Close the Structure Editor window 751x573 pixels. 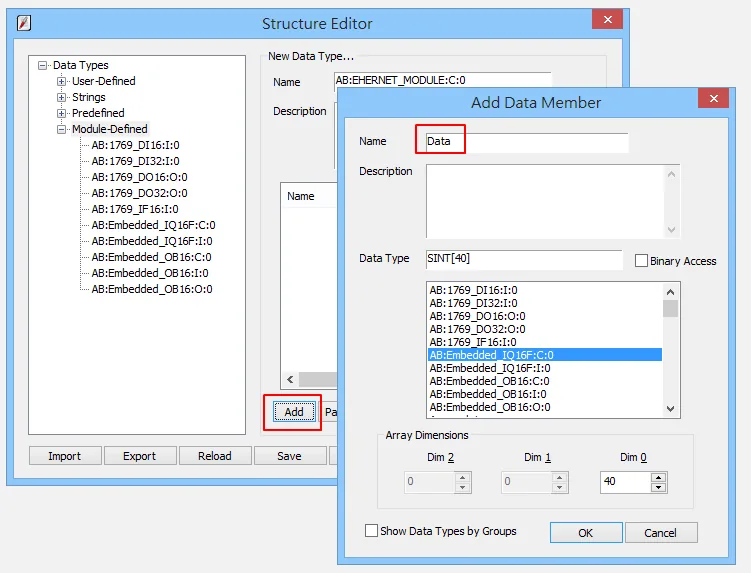coord(608,20)
